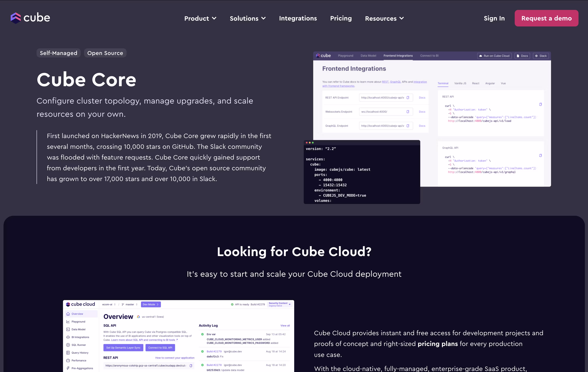Select the Connect to BI tab
This screenshot has width=588, height=372.
tap(429, 56)
